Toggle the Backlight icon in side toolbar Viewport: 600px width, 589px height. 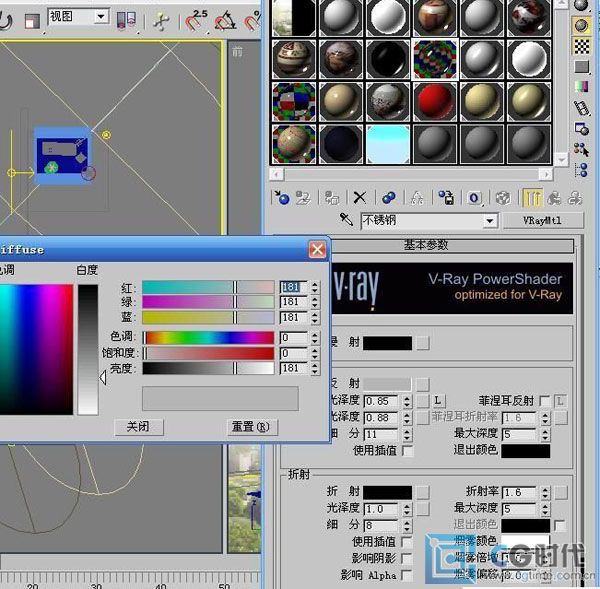tap(582, 26)
